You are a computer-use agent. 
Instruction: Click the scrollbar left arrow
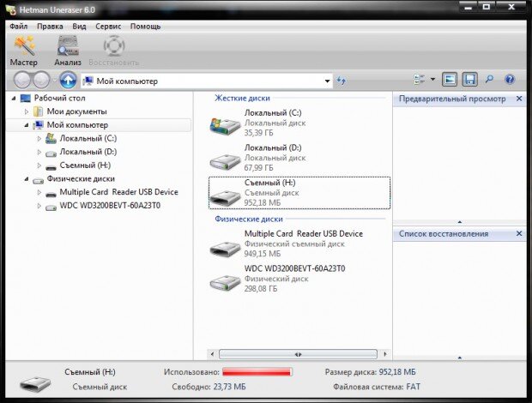213,354
